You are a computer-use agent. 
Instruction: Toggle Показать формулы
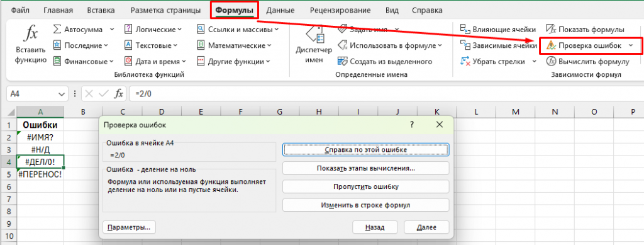click(x=586, y=30)
